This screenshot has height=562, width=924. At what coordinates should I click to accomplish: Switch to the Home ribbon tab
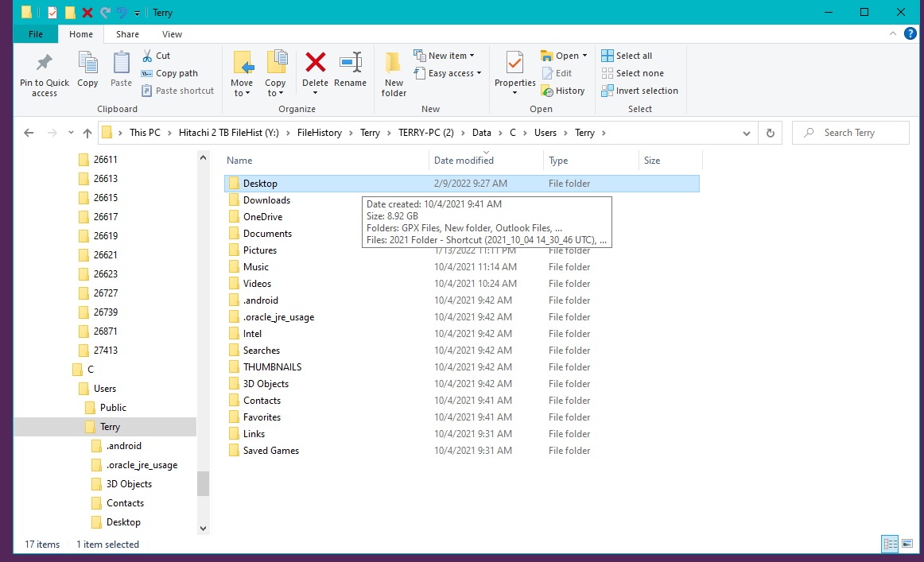point(81,34)
